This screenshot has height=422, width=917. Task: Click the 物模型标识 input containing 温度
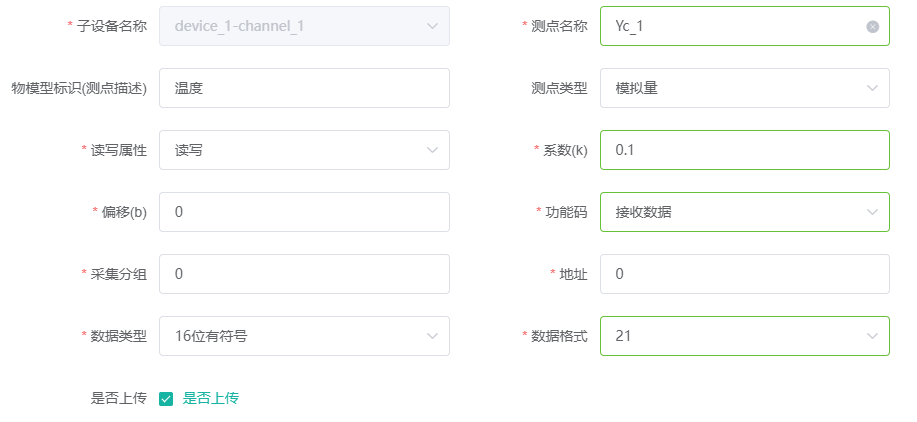304,88
